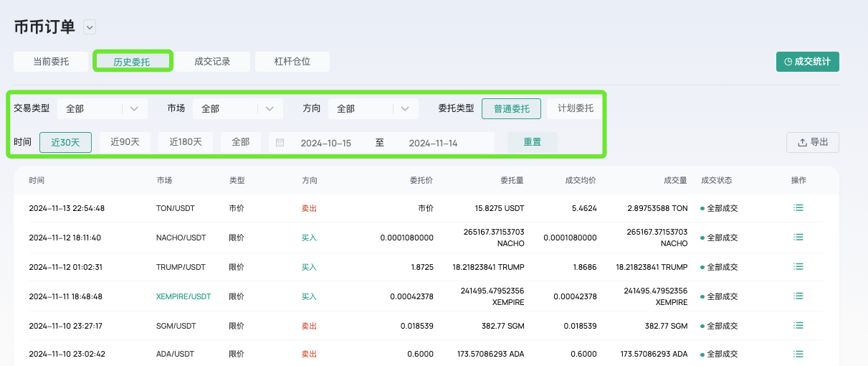Viewport: 868px width, 366px height.
Task: Open details icon for NACHO/USDT order
Action: pyautogui.click(x=798, y=237)
